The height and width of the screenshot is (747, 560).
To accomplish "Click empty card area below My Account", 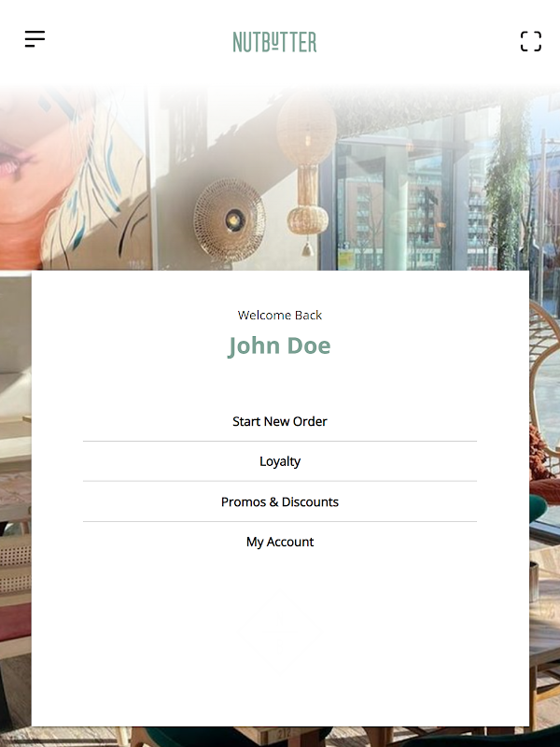I will tap(280, 643).
